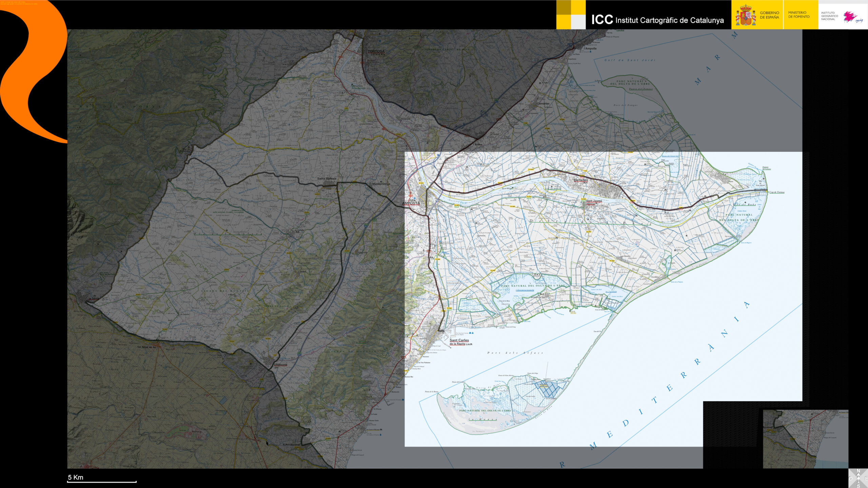Screen dimensions: 868x488
Task: Click the Deltebre label on the map
Action: (x=580, y=180)
